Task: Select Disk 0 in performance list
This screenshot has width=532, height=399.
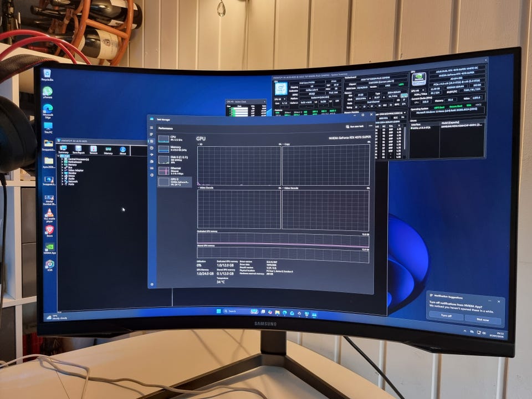Action: 175,160
